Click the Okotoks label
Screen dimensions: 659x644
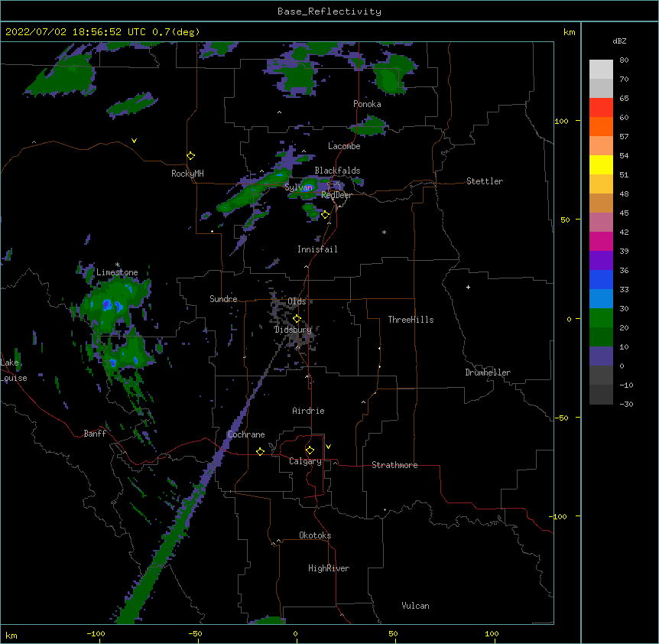pyautogui.click(x=315, y=535)
